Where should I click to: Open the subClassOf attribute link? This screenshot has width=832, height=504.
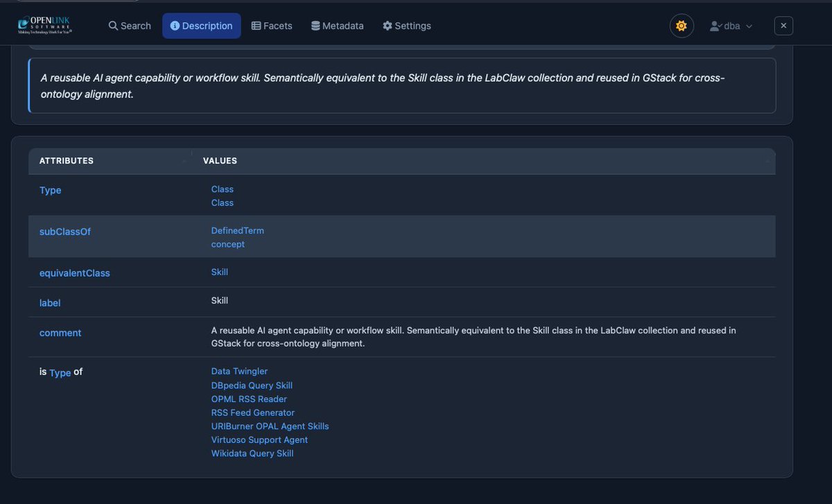(x=65, y=232)
